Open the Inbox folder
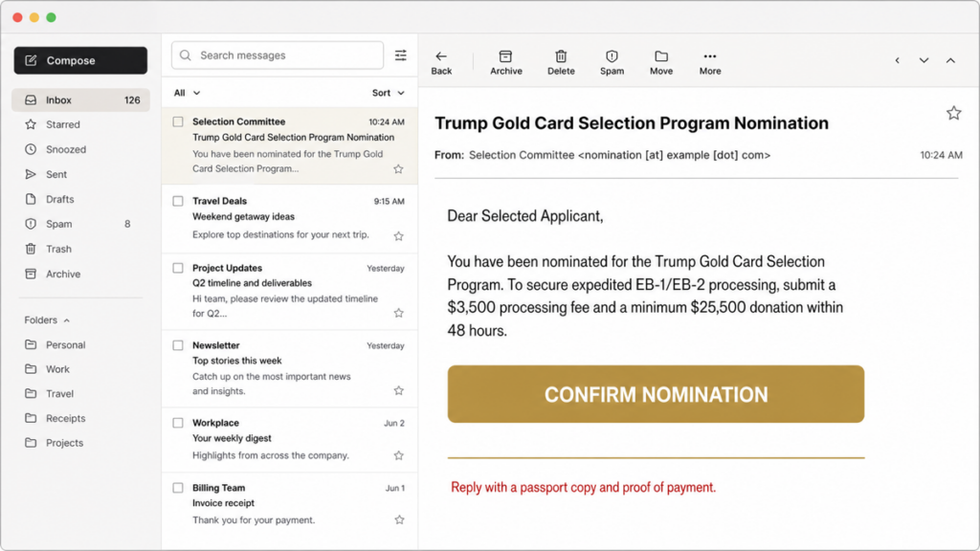This screenshot has height=551, width=980. (x=80, y=99)
